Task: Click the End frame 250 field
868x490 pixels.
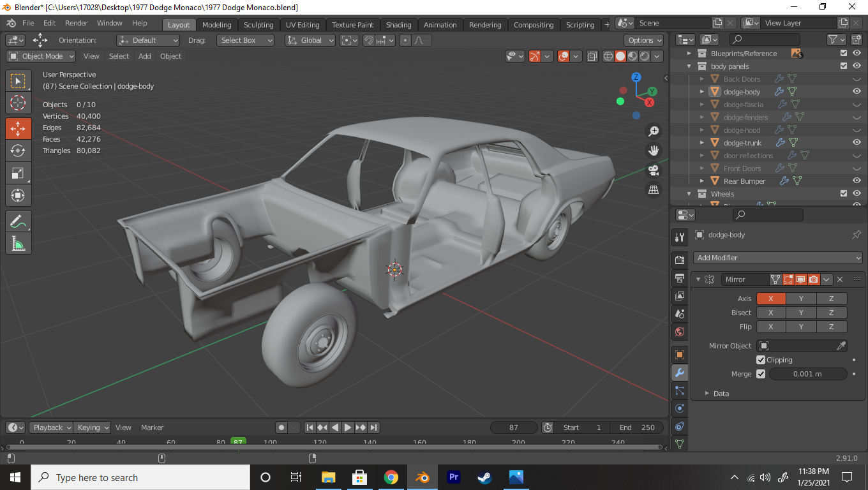Action: pyautogui.click(x=637, y=427)
